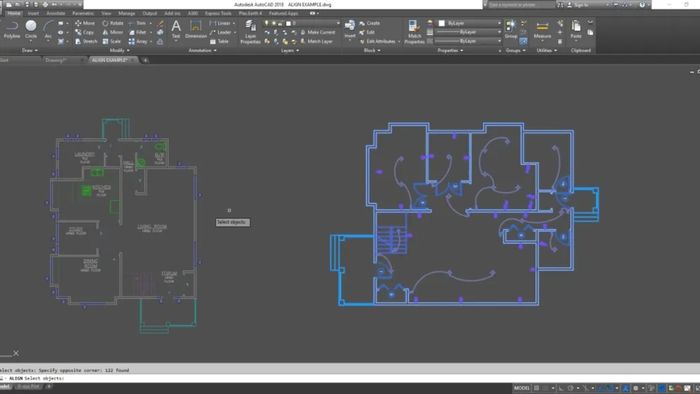Open the ByLayer lineweight dropdown
The image size is (700, 394).
tap(468, 32)
